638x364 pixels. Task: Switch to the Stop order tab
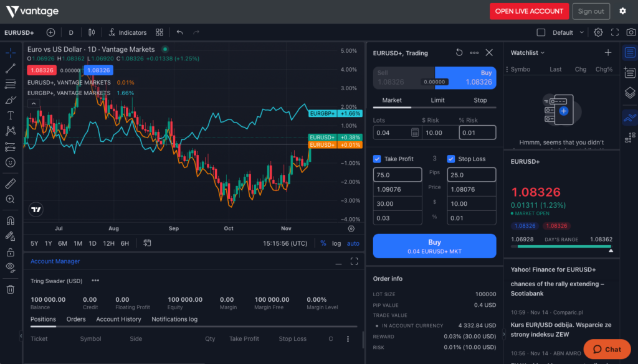click(480, 100)
